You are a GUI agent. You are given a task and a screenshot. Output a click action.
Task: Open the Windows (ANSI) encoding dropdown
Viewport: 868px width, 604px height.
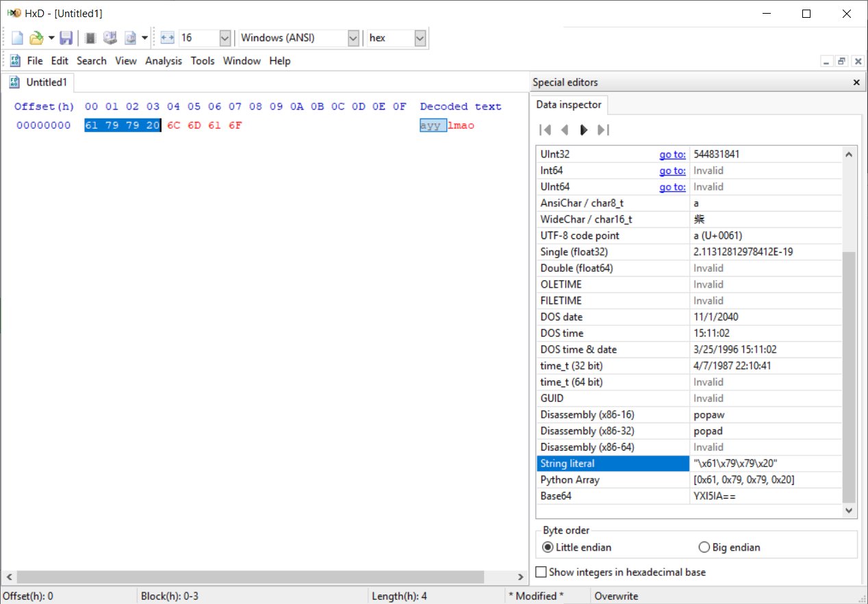point(354,38)
